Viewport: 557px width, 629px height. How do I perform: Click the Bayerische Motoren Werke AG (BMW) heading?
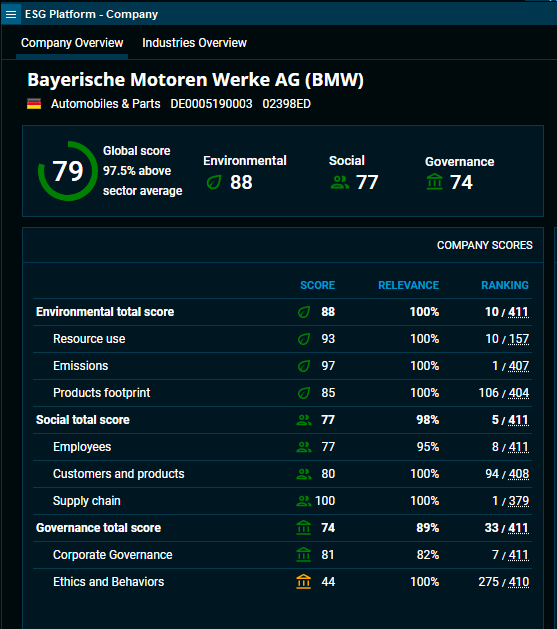coord(195,79)
